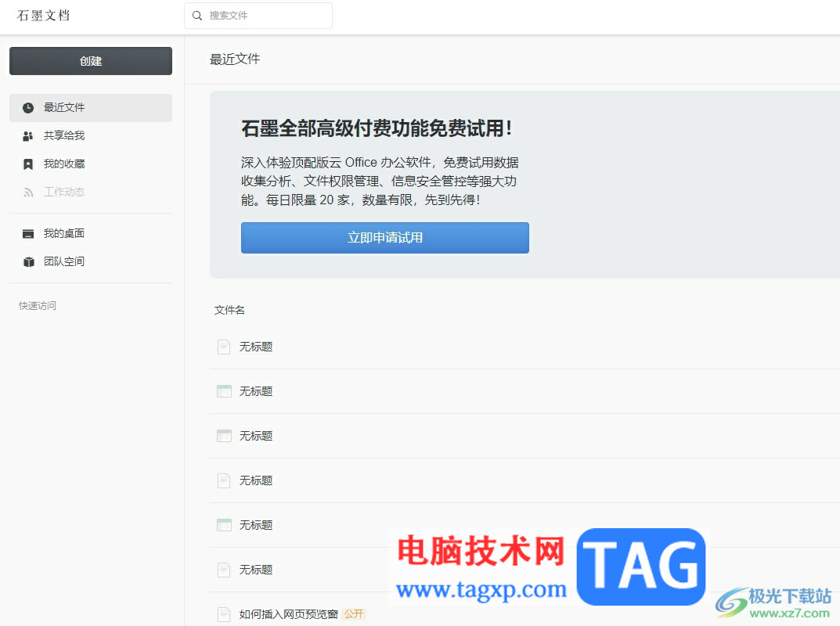The height and width of the screenshot is (626, 840).
Task: Click the 如何插入网页预览窗 document icon
Action: [224, 614]
